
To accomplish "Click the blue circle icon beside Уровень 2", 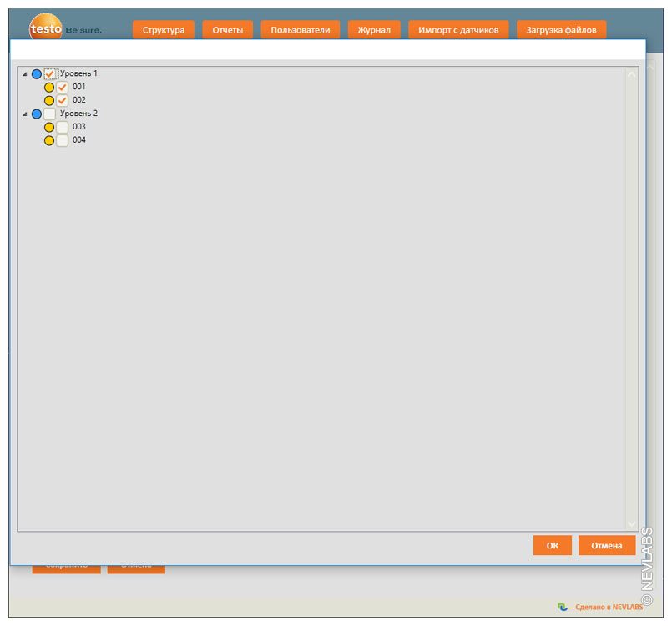I will coord(37,114).
